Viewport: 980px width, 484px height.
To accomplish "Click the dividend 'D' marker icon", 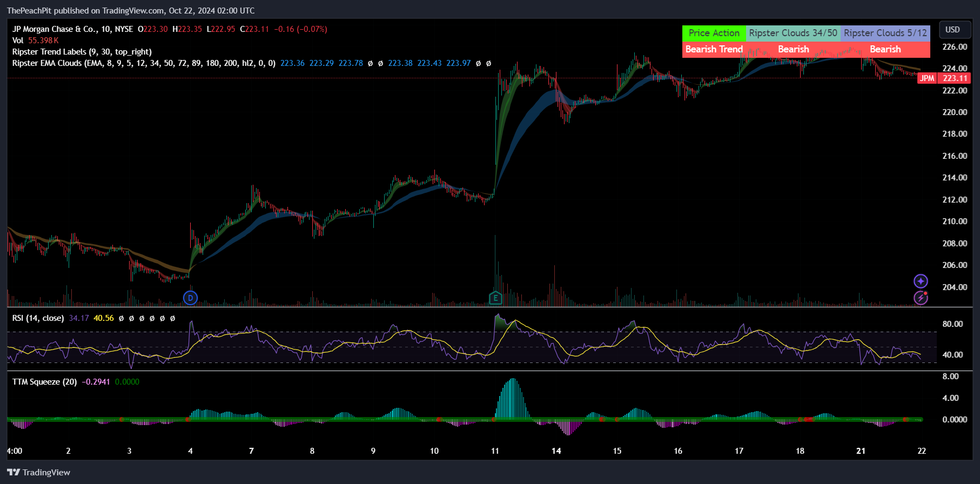I will point(190,298).
